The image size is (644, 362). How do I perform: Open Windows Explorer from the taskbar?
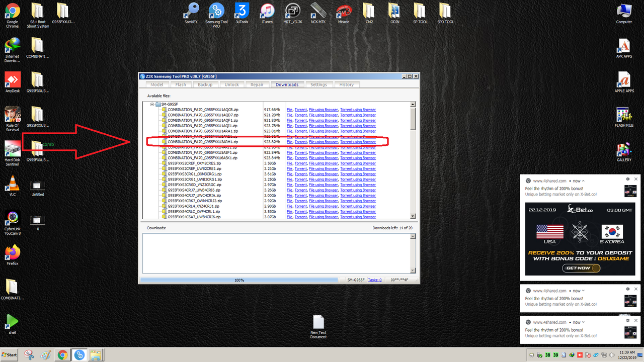(96, 355)
